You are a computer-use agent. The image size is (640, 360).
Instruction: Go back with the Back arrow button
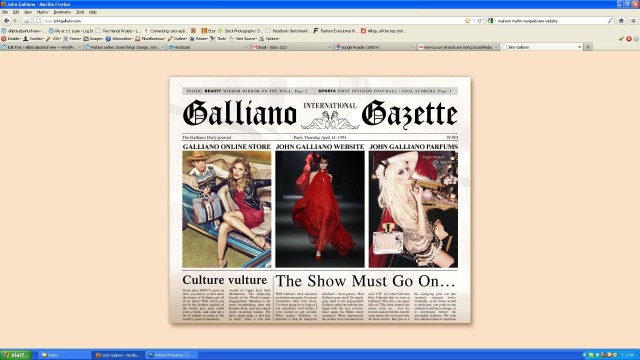click(6, 20)
